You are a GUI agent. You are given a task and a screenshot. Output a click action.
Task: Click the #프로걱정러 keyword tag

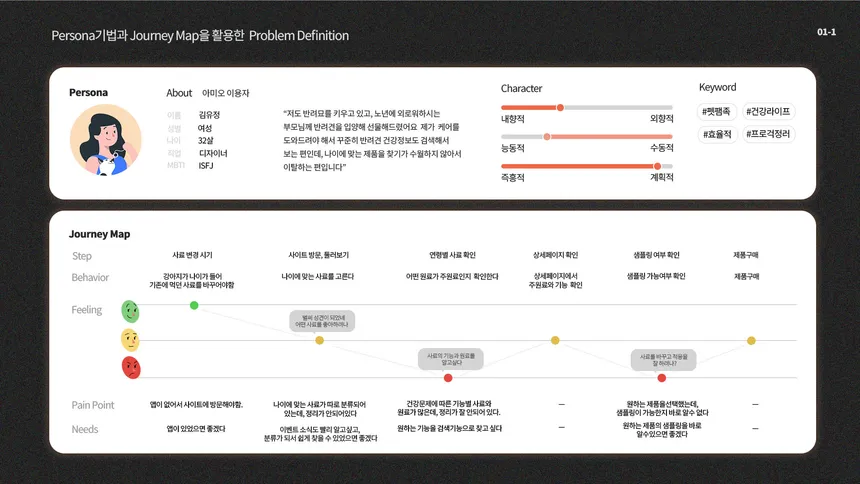[x=768, y=134]
